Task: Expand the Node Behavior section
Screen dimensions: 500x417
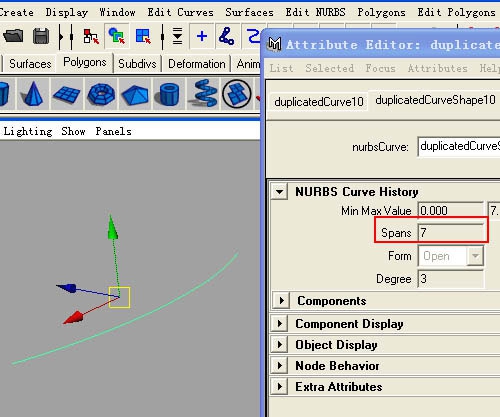Action: tap(279, 366)
